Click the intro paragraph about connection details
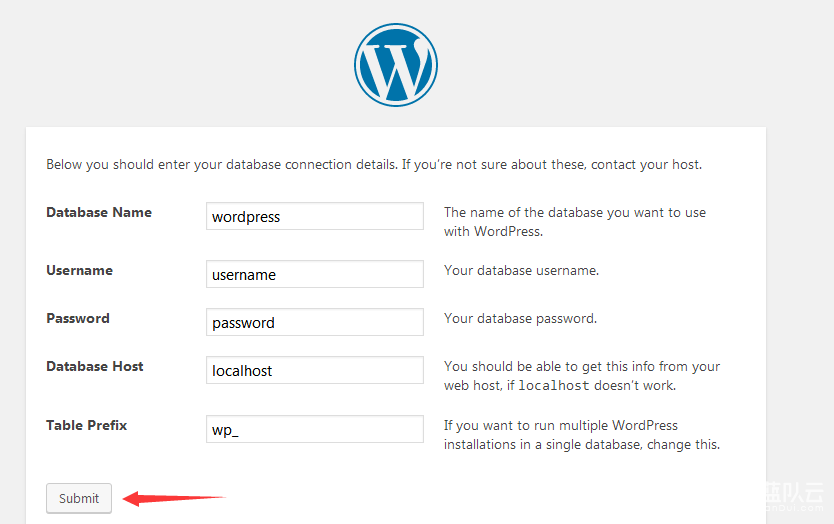The width and height of the screenshot is (834, 524). 374,164
